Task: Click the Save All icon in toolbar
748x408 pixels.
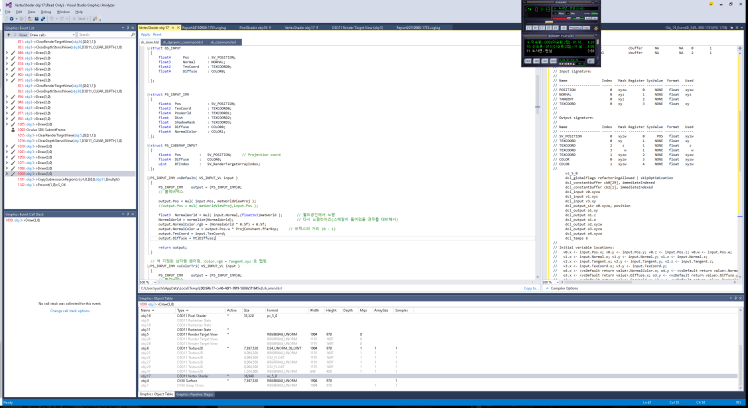Action: point(43,19)
